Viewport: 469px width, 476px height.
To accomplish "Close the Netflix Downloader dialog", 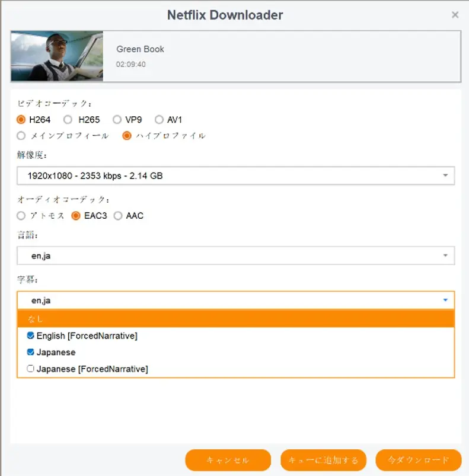I will [455, 15].
